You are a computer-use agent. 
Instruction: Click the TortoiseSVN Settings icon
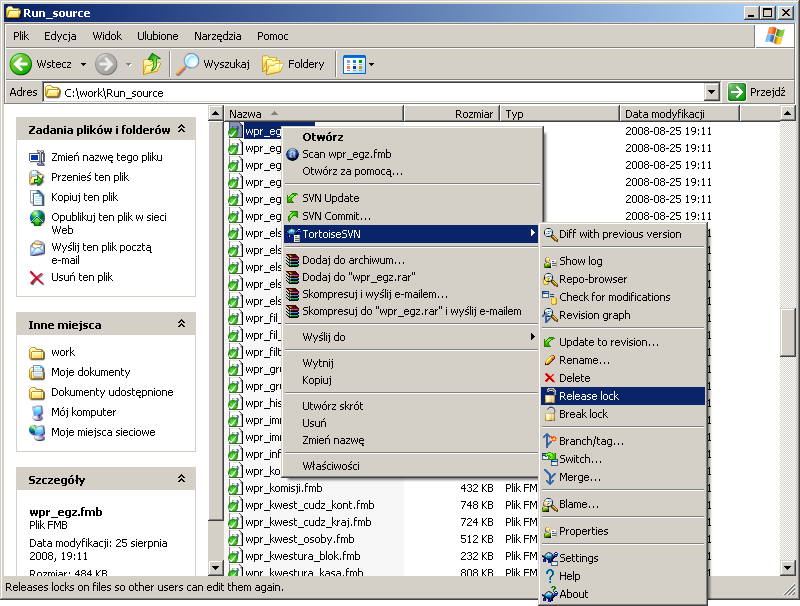click(x=550, y=558)
